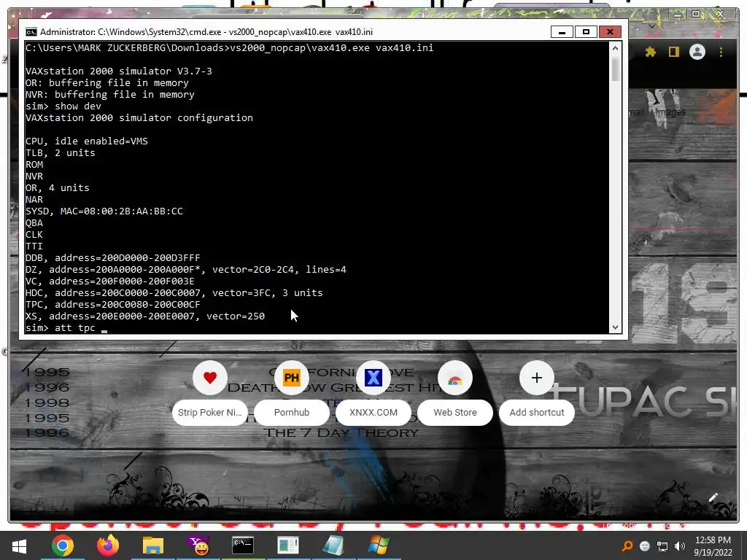This screenshot has height=560, width=747.
Task: Click the console vertical scrollbar thumb
Action: pyautogui.click(x=615, y=69)
